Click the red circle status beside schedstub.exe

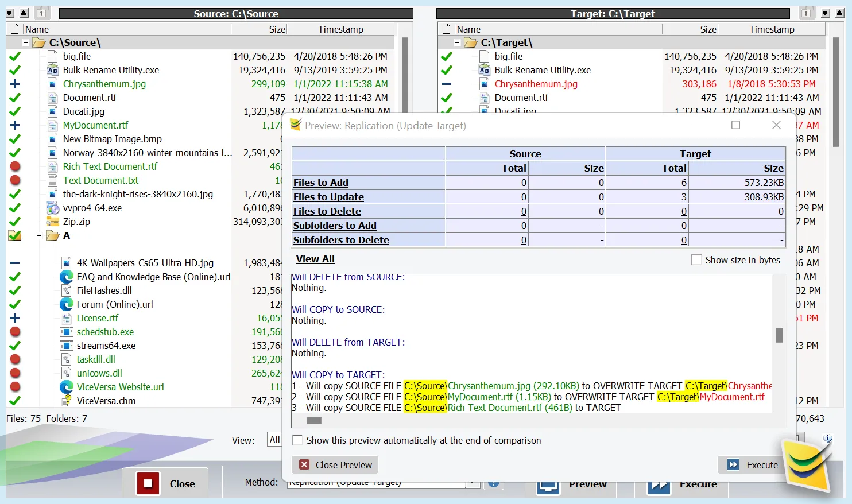click(15, 332)
